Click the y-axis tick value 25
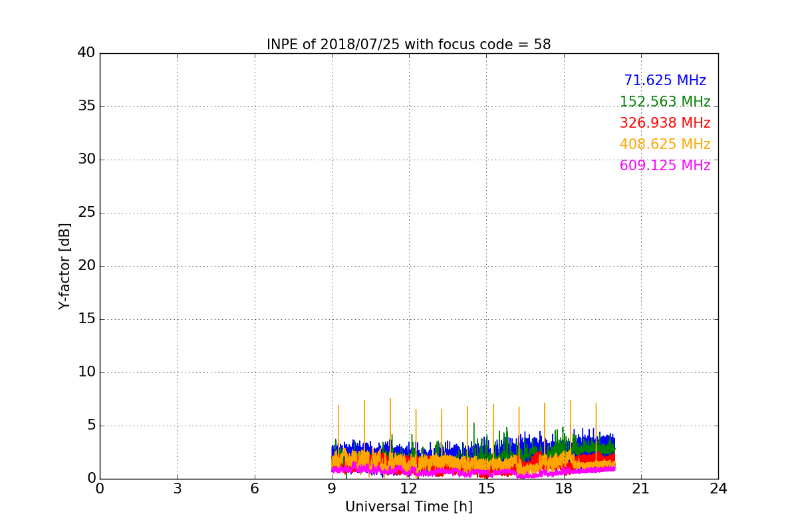Screen dimensions: 798x532 pos(86,213)
